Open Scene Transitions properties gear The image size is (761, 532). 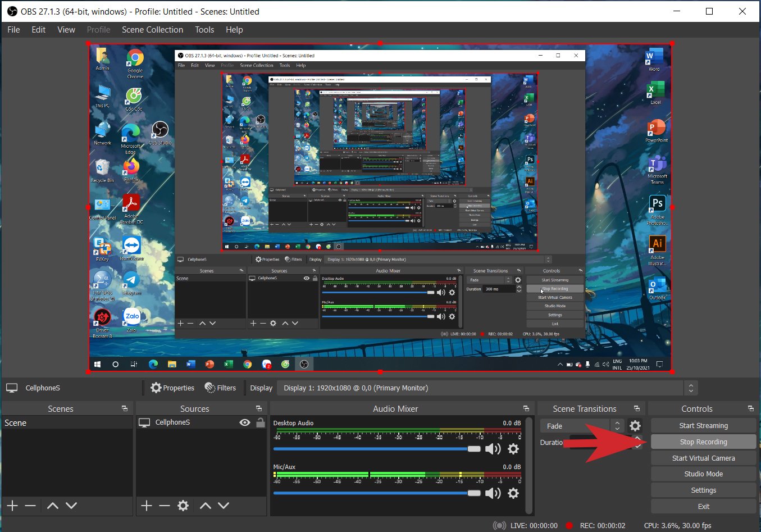(635, 426)
